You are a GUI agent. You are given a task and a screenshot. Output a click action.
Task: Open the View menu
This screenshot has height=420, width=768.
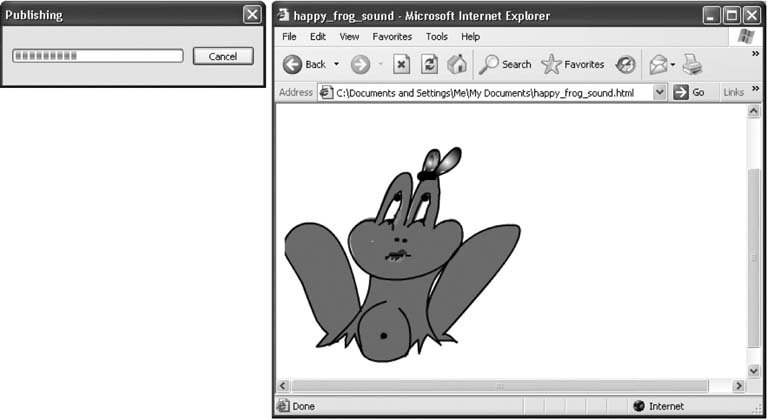349,37
